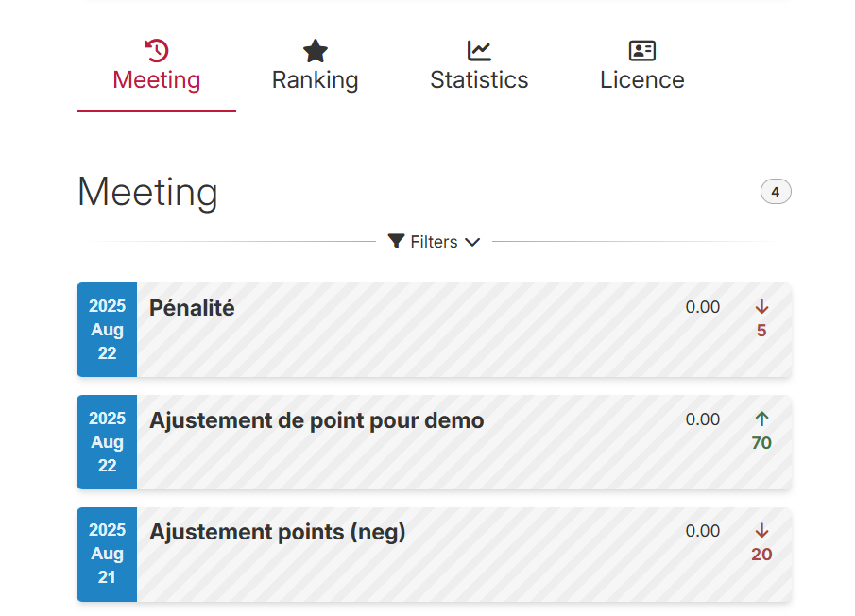Open the Filters dropdown label
The width and height of the screenshot is (855, 616).
point(434,242)
